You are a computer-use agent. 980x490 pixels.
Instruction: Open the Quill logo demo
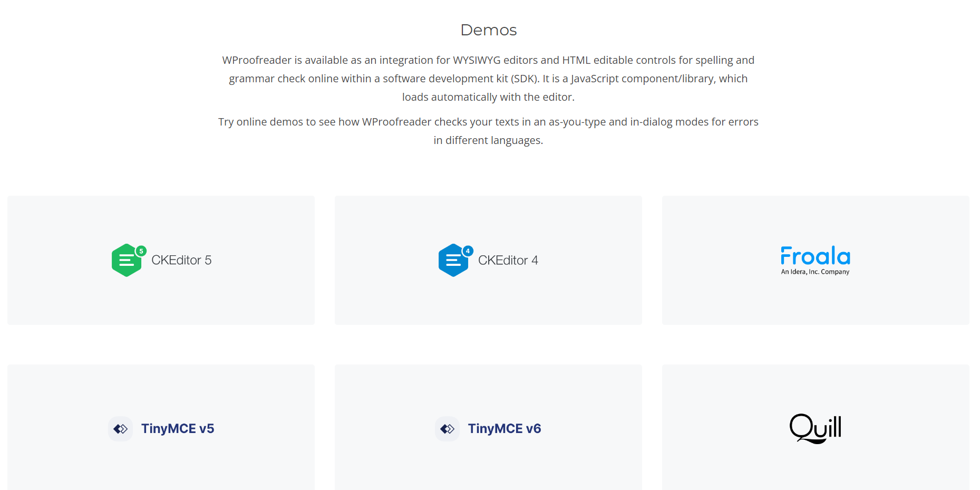815,428
